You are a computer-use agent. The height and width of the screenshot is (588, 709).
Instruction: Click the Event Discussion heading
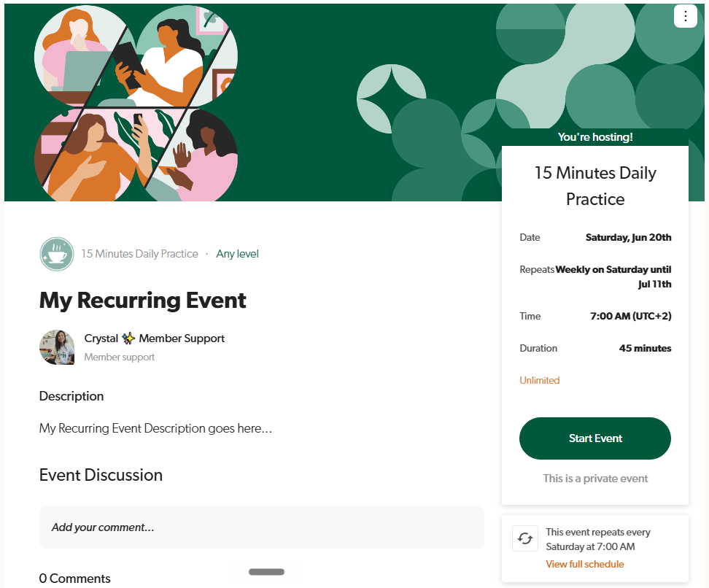[101, 475]
